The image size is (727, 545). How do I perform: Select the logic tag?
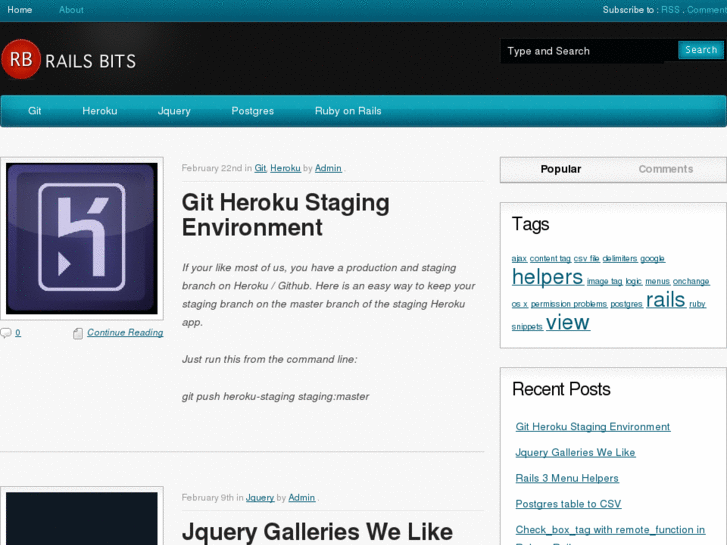tap(633, 281)
